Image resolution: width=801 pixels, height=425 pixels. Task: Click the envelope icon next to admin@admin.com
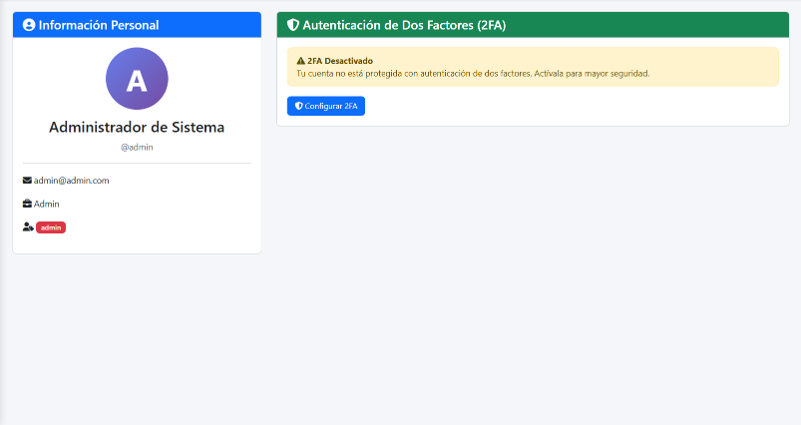(x=27, y=180)
